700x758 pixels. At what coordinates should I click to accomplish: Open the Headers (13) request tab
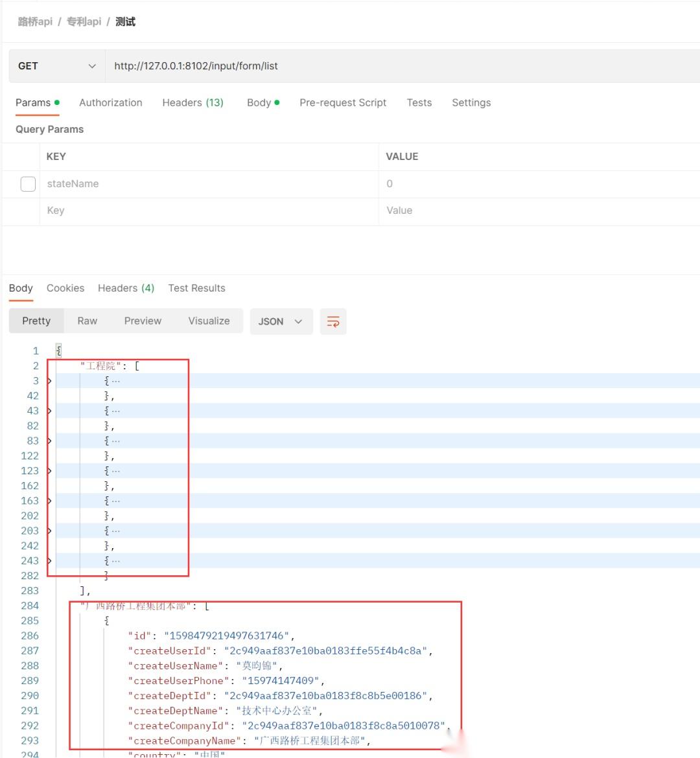pyautogui.click(x=192, y=102)
